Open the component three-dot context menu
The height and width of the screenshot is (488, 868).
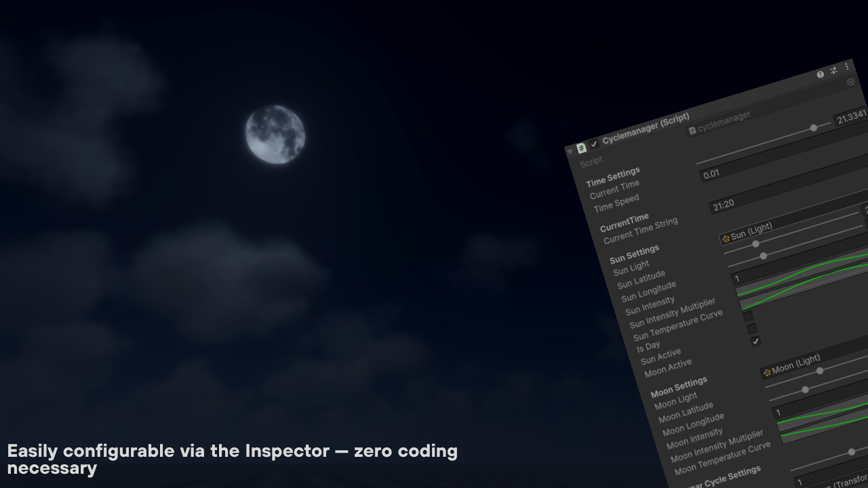click(x=846, y=66)
